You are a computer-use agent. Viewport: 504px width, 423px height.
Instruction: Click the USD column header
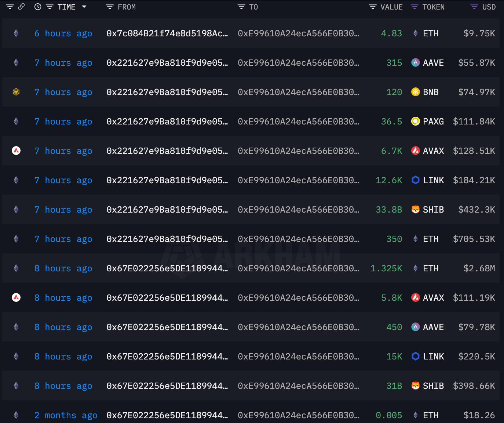(x=489, y=7)
